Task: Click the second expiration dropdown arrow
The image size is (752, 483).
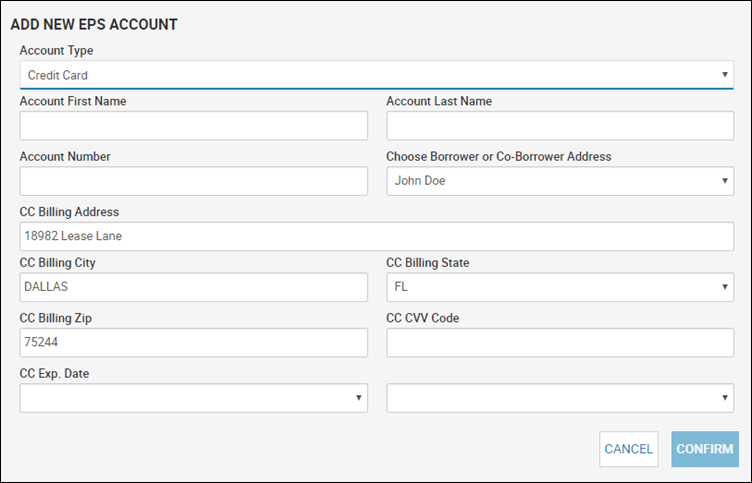Action: coord(725,398)
